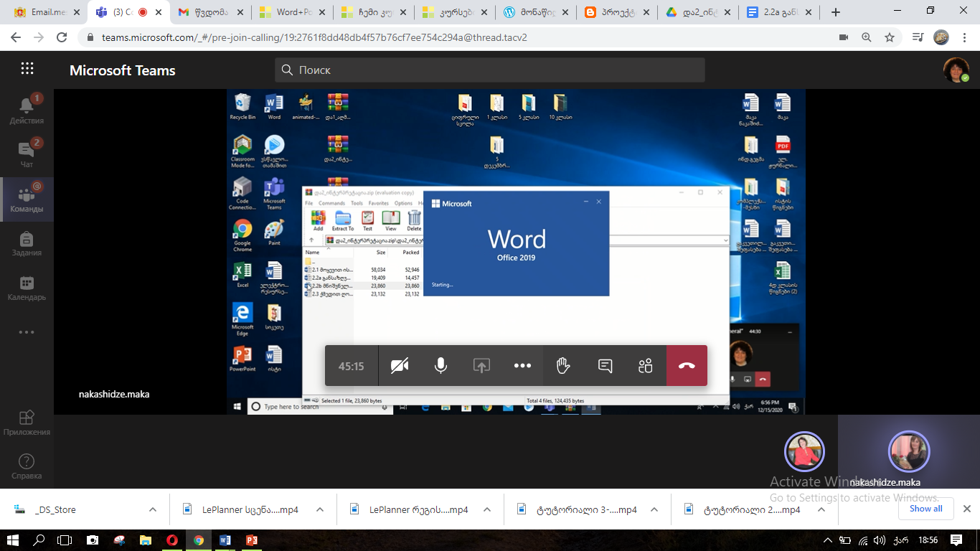
Task: Open Календарь in the Teams sidebar
Action: coord(27,288)
